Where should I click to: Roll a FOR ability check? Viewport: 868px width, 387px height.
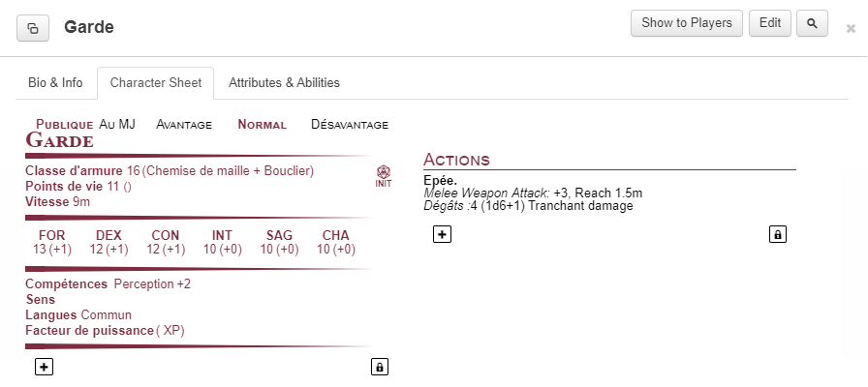53,242
